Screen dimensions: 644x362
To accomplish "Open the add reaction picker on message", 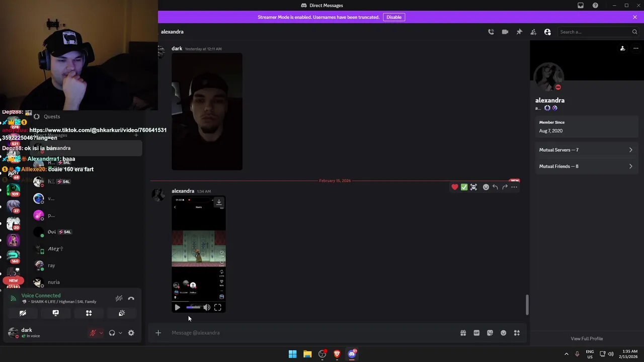I will (x=486, y=187).
